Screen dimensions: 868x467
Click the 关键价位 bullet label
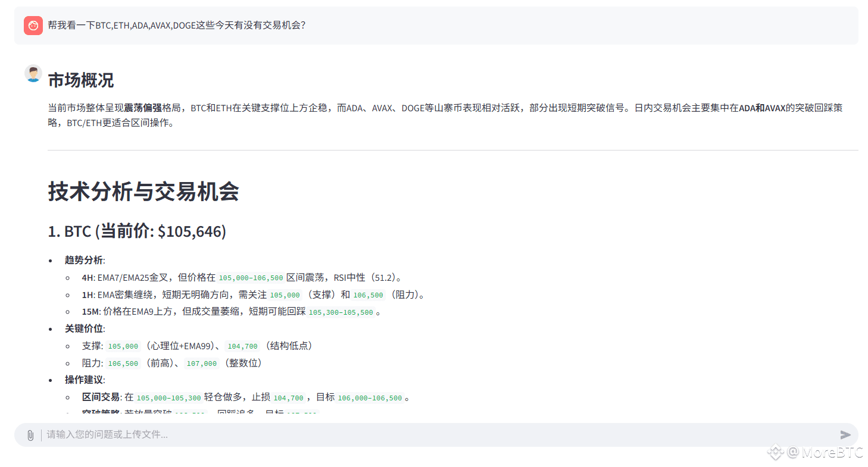coord(84,329)
